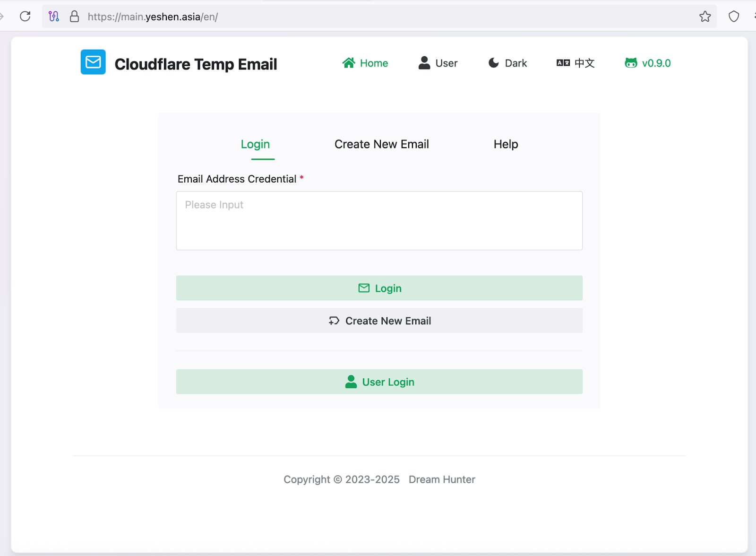756x556 pixels.
Task: Go to Home in the navigation menu
Action: pyautogui.click(x=365, y=63)
